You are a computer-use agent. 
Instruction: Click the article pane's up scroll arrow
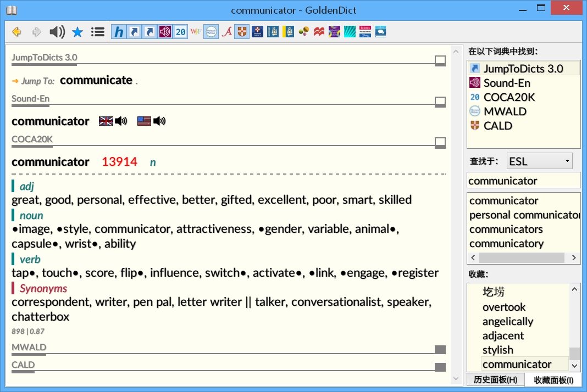(456, 52)
